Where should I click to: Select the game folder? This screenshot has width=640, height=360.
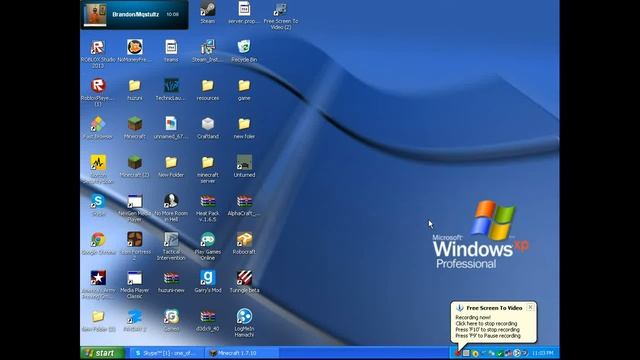point(244,89)
